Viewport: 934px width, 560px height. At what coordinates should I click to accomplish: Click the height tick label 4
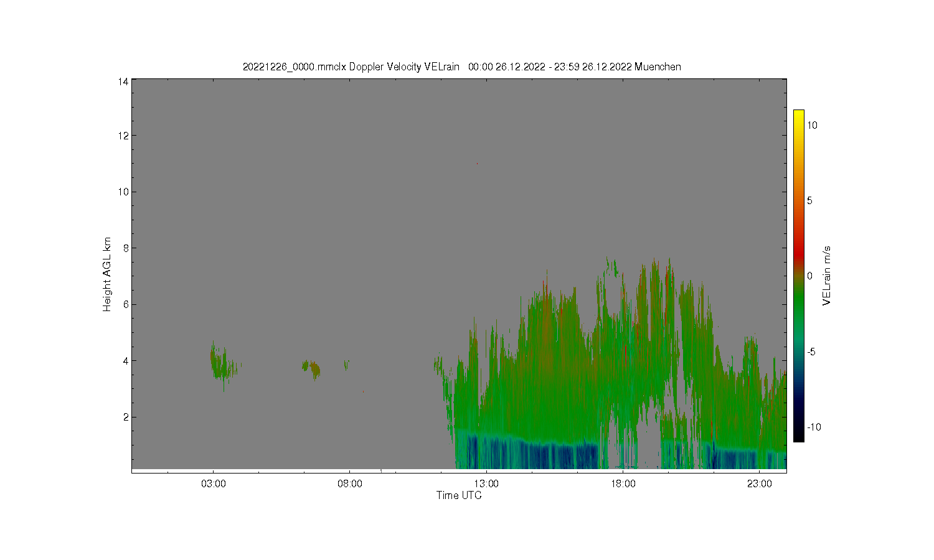(126, 360)
